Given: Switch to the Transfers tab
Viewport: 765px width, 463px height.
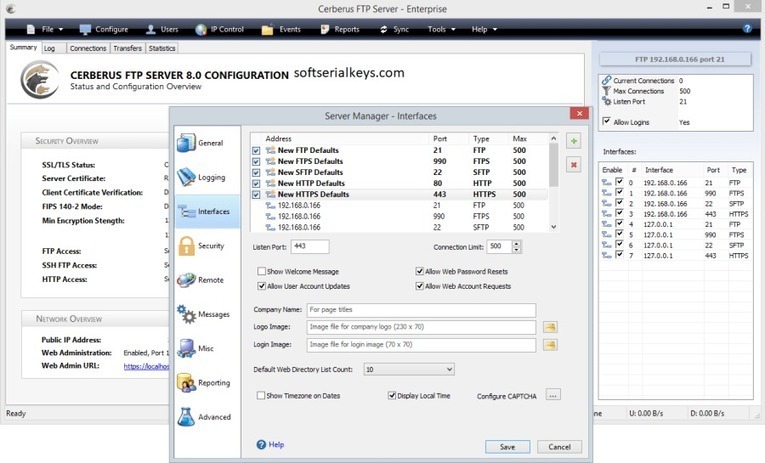Looking at the screenshot, I should (x=127, y=48).
